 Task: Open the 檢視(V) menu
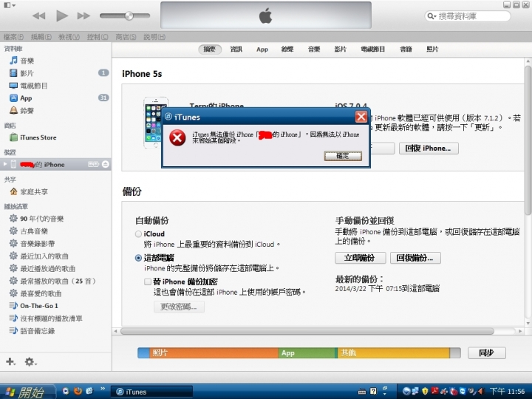(x=69, y=37)
